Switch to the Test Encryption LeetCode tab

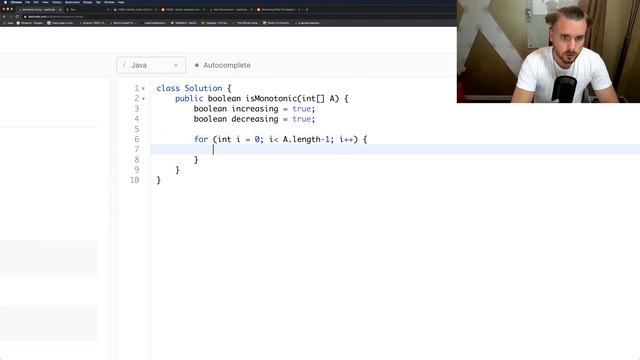pyautogui.click(x=231, y=9)
